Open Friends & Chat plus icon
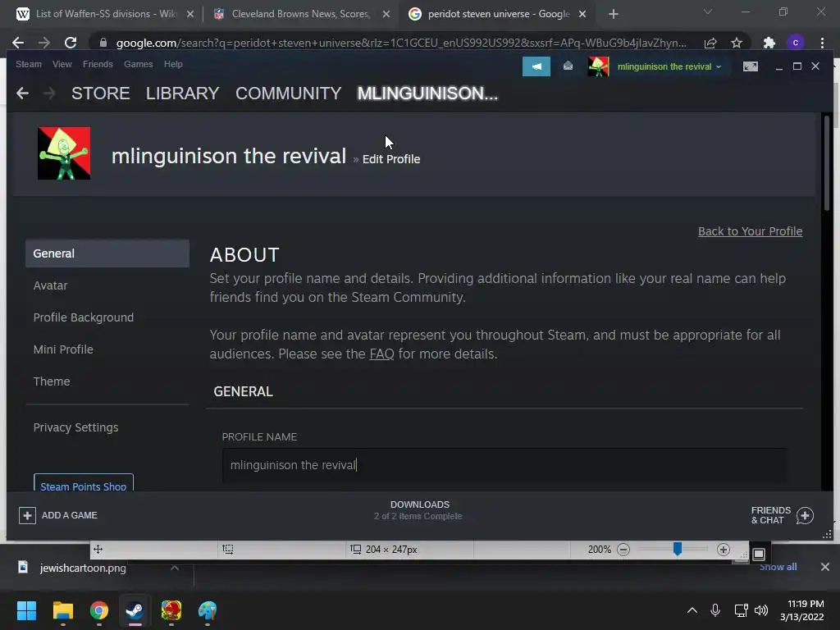Screen dimensions: 840x630 click(805, 515)
